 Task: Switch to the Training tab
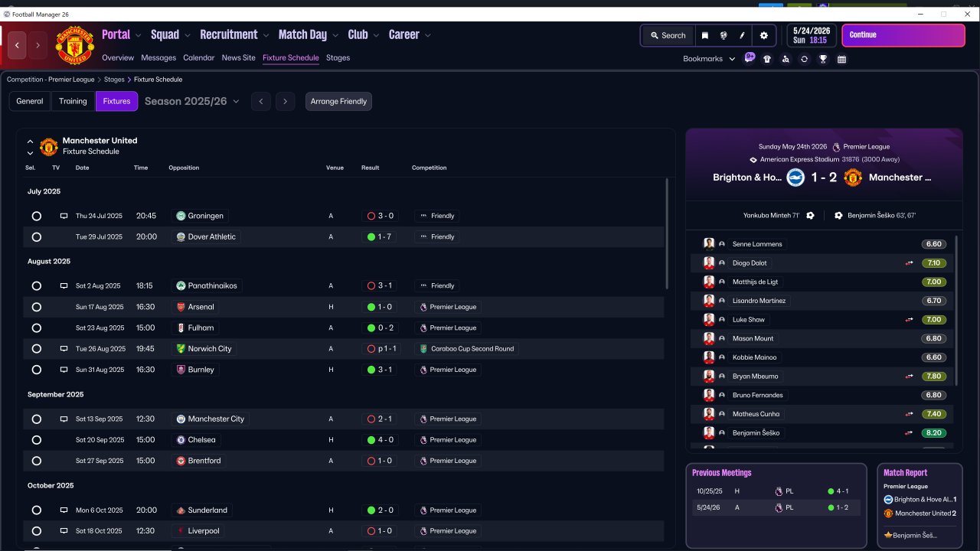pos(73,101)
